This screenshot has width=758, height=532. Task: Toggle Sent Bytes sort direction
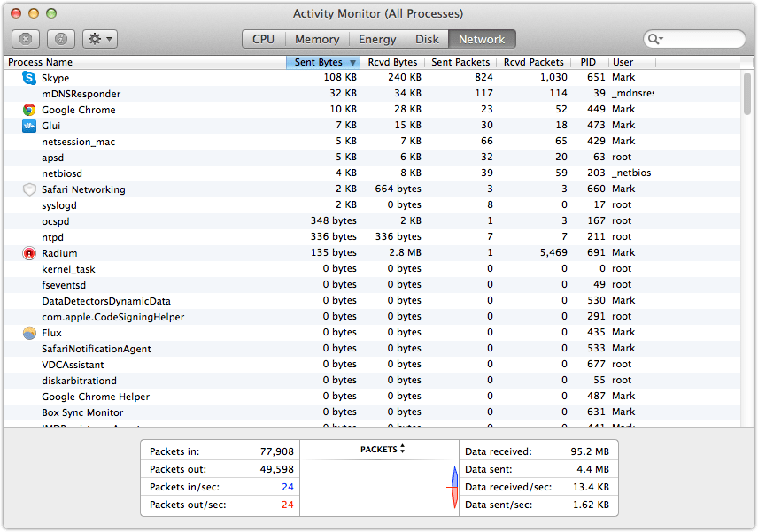[323, 62]
